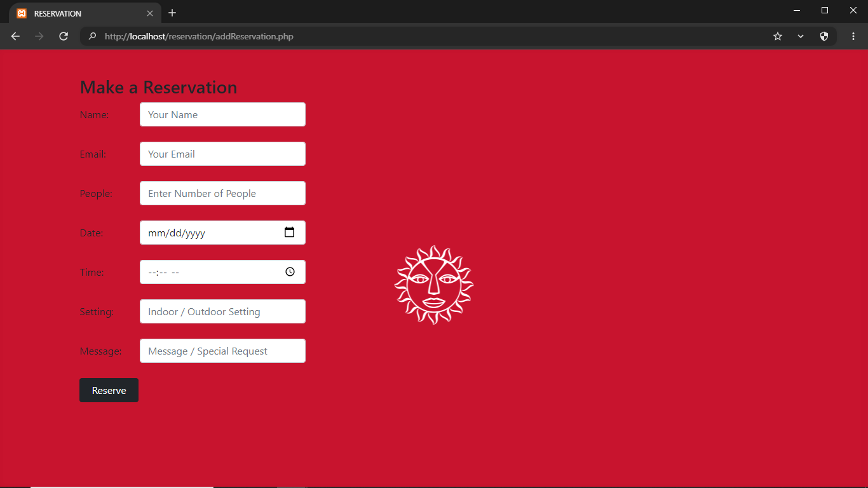
Task: Click the browser back arrow
Action: pos(15,36)
